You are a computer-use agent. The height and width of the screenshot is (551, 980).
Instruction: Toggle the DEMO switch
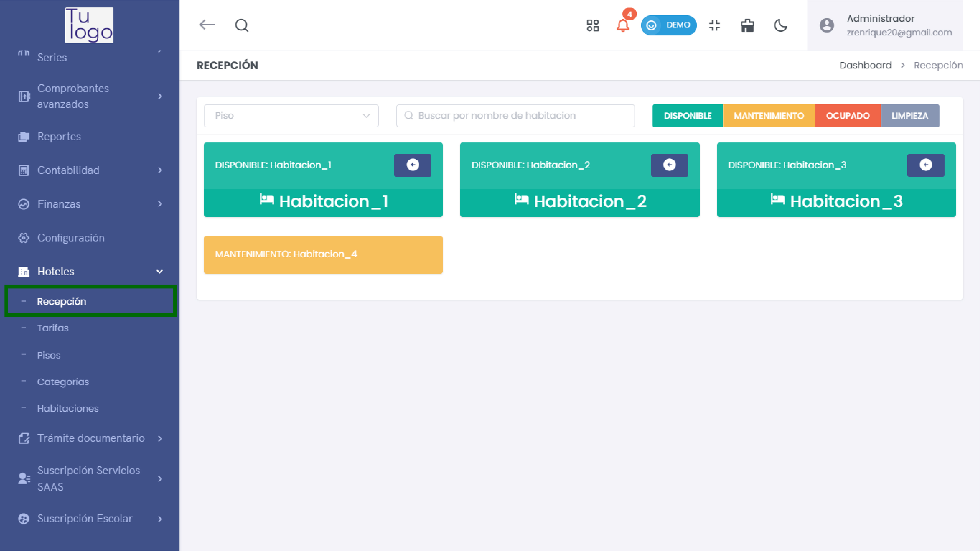click(668, 25)
